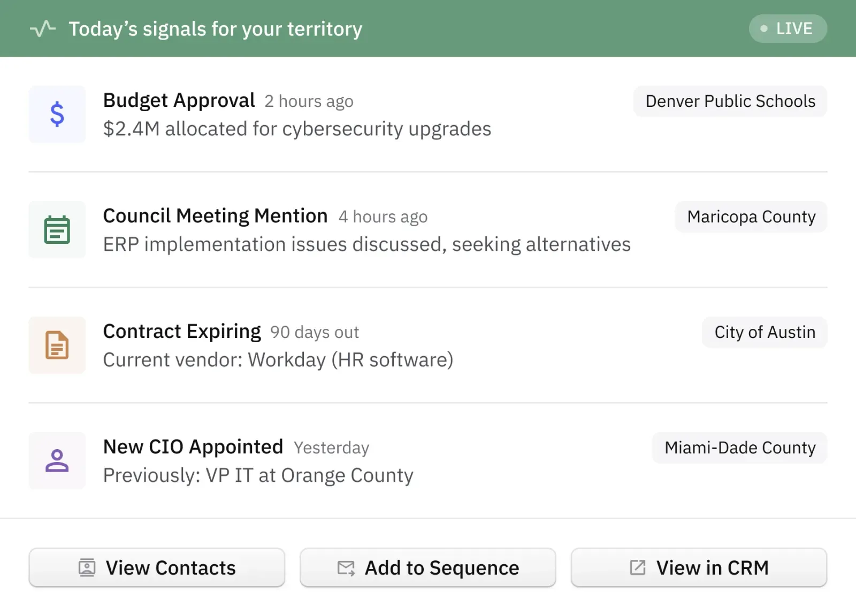Click the contacts icon in View Contacts
Image resolution: width=856 pixels, height=616 pixels.
point(87,567)
